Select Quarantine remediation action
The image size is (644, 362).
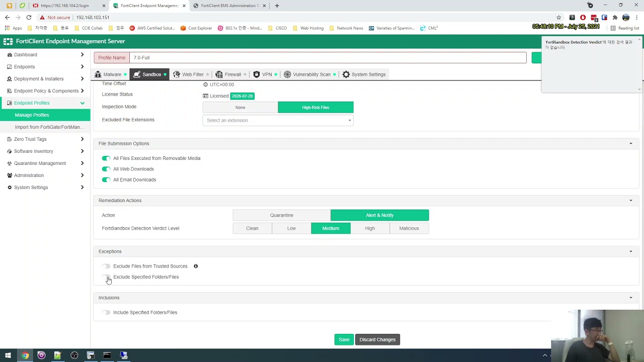coord(281,215)
